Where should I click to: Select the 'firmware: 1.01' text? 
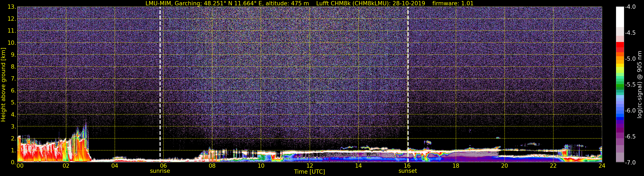pyautogui.click(x=453, y=3)
